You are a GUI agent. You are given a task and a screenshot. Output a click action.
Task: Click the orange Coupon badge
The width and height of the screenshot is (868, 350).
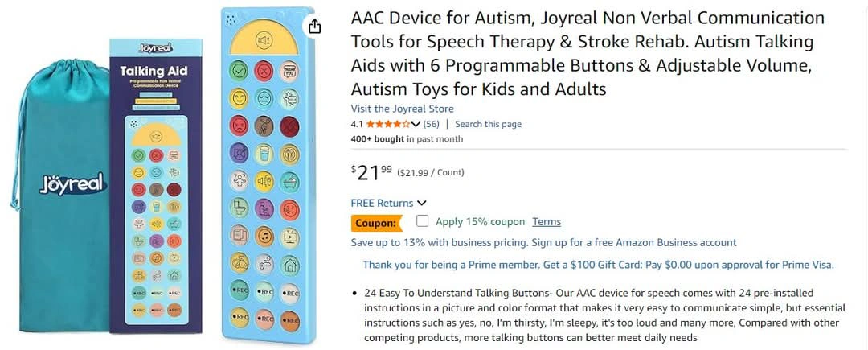(376, 223)
